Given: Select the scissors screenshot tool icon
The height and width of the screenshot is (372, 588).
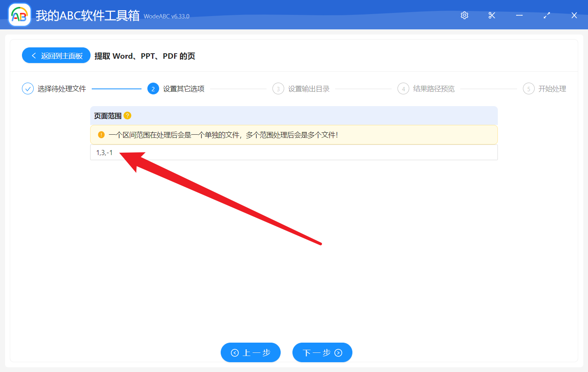Looking at the screenshot, I should (492, 15).
